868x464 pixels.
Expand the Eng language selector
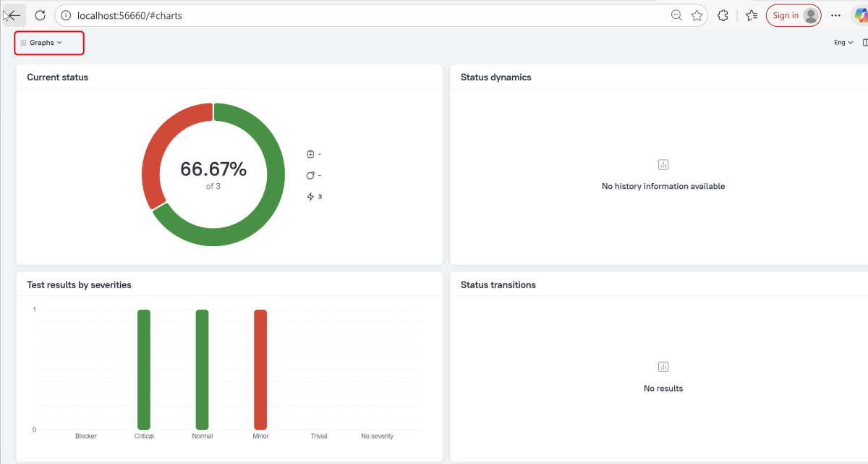843,43
